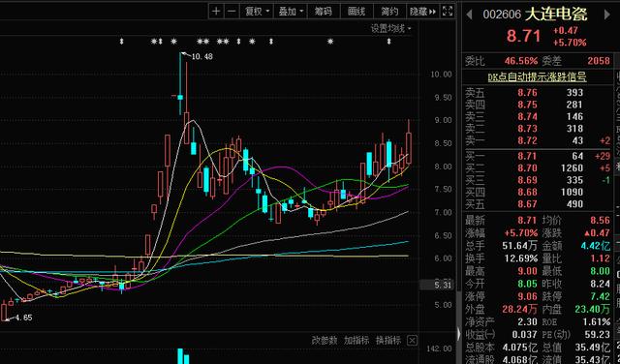Open the DK点自动提示涨跌信号 link
620x364 pixels.
click(537, 77)
